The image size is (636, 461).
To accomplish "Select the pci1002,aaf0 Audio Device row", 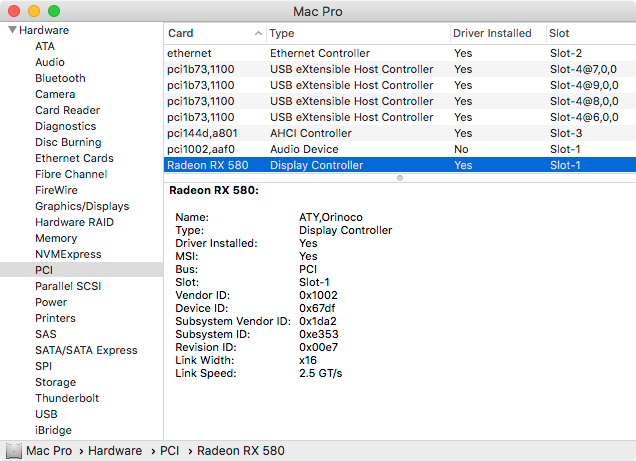I will tap(400, 149).
